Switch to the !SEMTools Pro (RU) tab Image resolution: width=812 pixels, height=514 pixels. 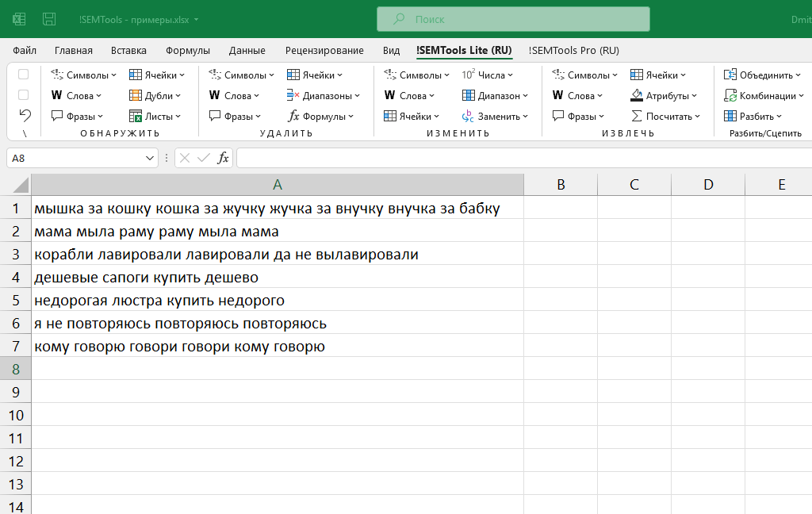[x=574, y=50]
